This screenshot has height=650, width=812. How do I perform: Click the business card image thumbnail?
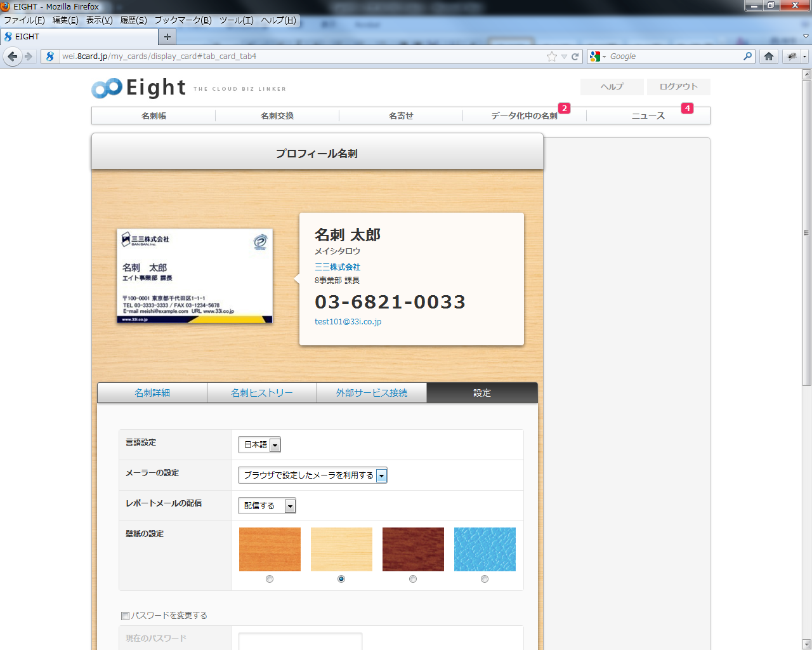pos(195,276)
